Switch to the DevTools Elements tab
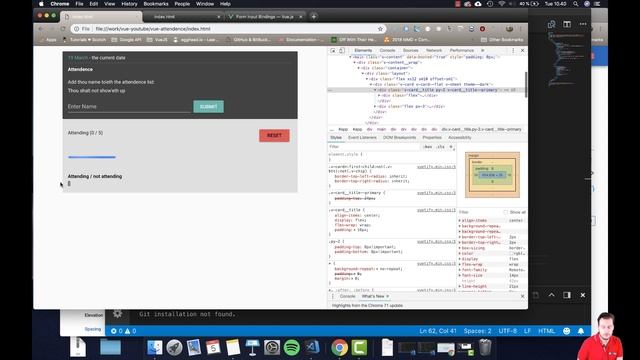 tap(363, 51)
